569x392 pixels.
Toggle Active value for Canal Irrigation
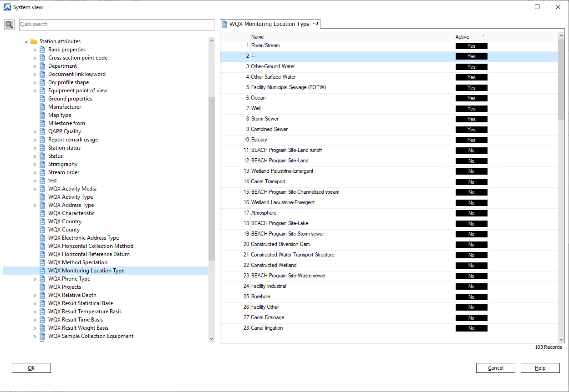(471, 328)
